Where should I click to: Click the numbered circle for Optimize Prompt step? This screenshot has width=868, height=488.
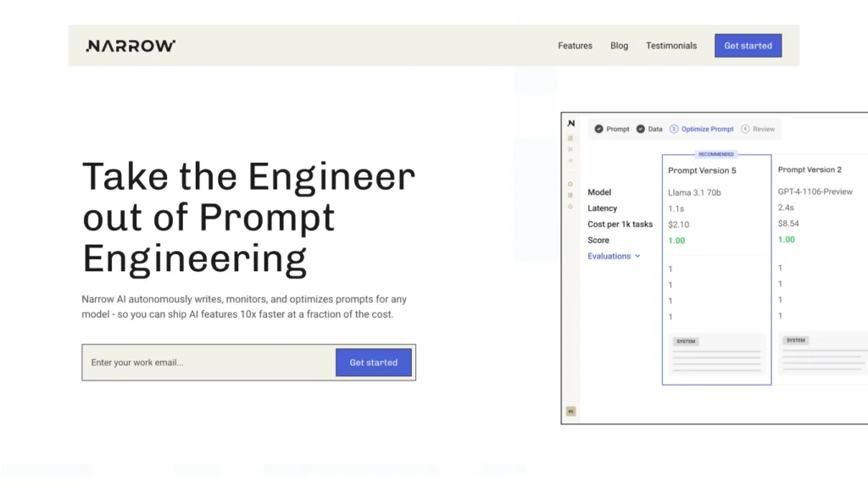(x=673, y=129)
